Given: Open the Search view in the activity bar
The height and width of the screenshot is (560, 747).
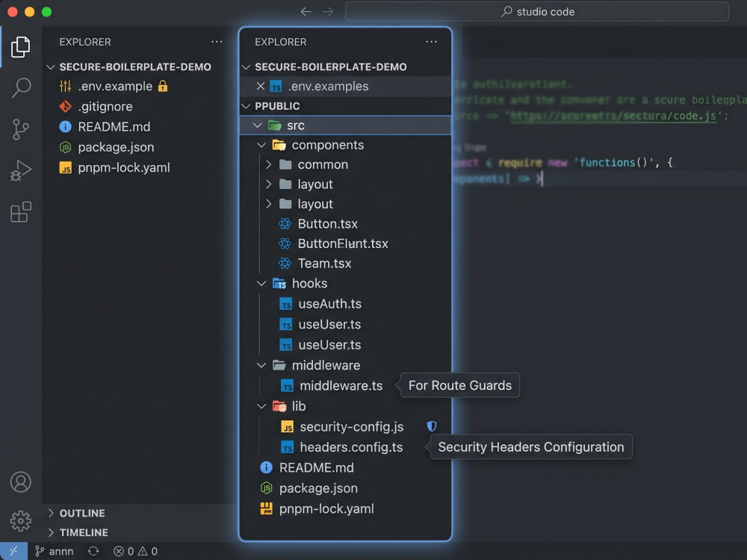Looking at the screenshot, I should coord(20,88).
